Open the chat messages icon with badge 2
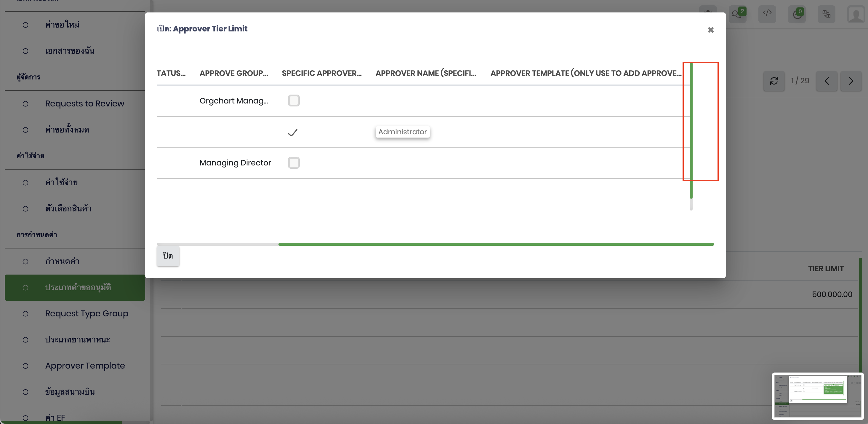 pos(737,14)
